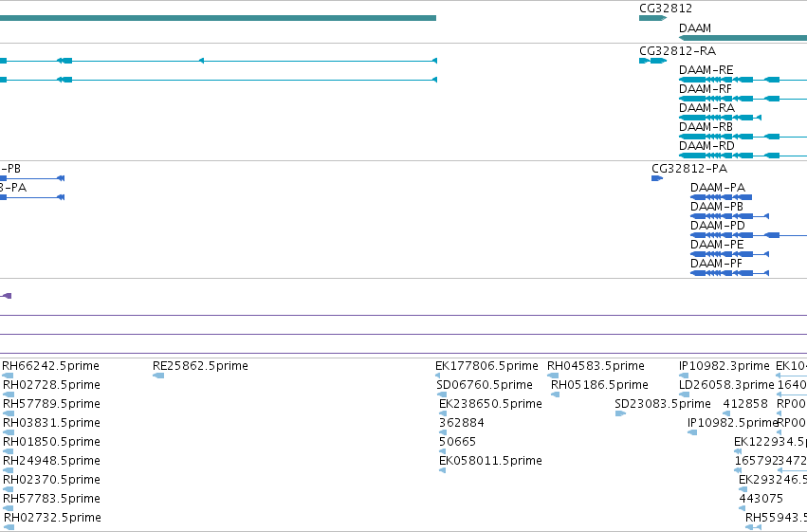
Task: Select the RH02728.5prime EST label
Action: (51, 385)
